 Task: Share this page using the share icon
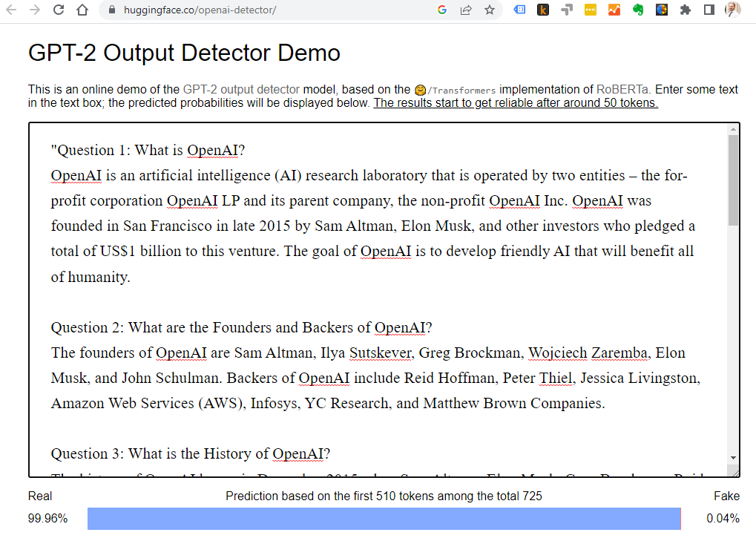466,10
